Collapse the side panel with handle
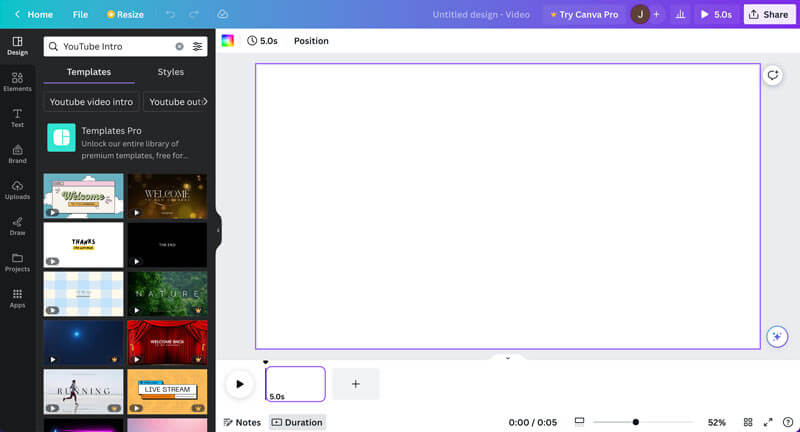Image resolution: width=800 pixels, height=432 pixels. pos(218,230)
